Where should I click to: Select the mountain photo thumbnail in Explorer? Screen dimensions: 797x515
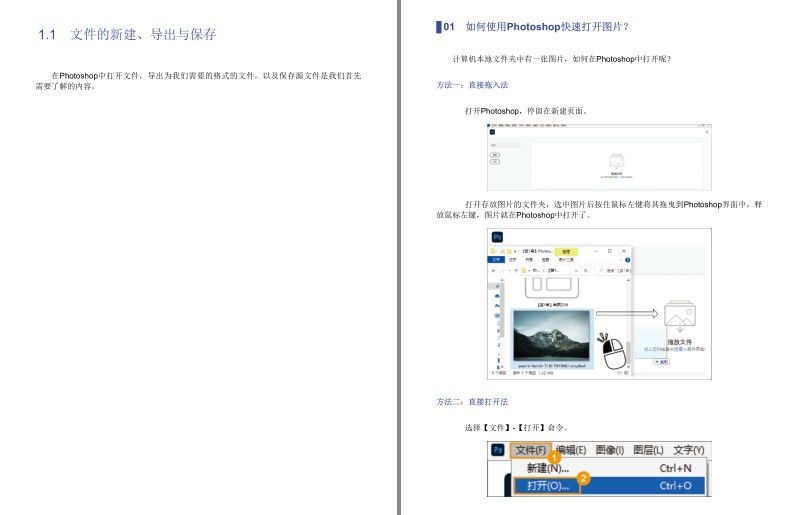[x=551, y=336]
